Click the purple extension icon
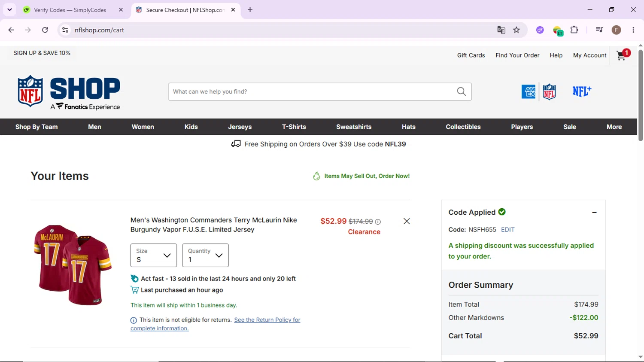Image resolution: width=644 pixels, height=362 pixels. pyautogui.click(x=540, y=30)
